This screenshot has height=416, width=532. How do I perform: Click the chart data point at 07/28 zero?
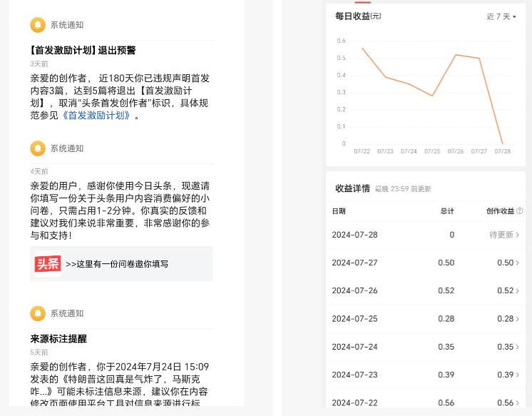click(503, 143)
